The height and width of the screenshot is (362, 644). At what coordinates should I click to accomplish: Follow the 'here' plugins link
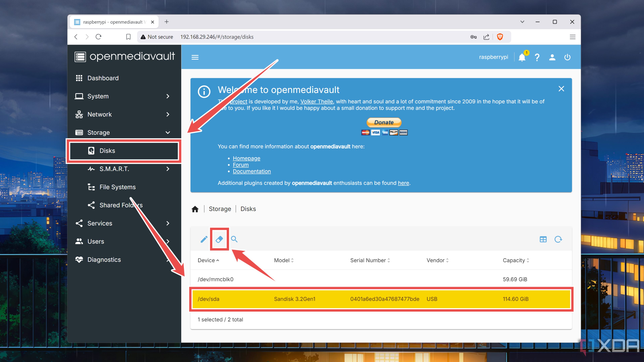[404, 183]
